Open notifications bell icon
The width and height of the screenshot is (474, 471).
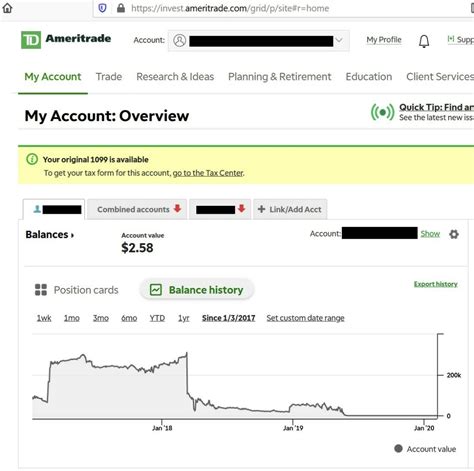point(424,41)
